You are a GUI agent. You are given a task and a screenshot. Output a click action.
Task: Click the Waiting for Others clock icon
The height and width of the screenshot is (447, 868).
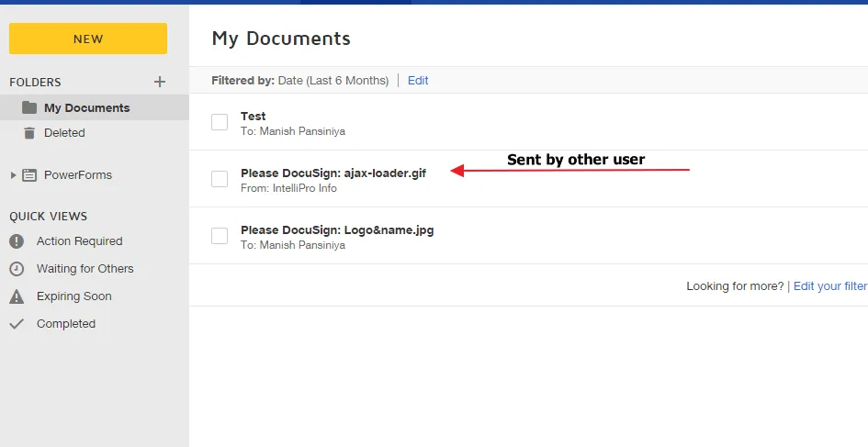[x=17, y=269]
